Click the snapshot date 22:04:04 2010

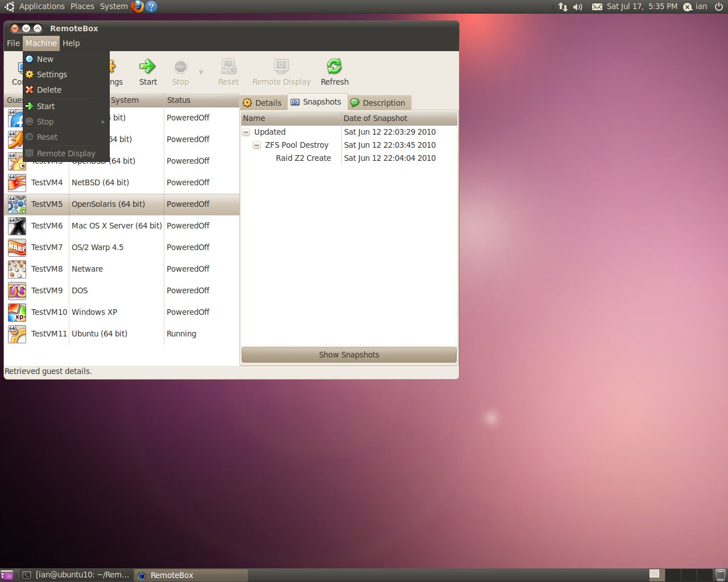pyautogui.click(x=390, y=158)
